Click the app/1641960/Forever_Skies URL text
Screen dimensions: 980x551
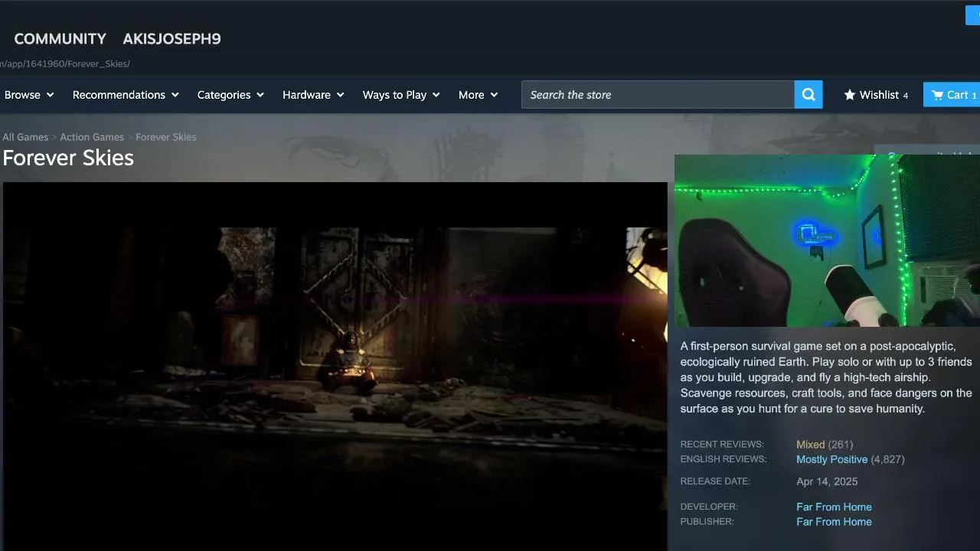click(x=65, y=64)
